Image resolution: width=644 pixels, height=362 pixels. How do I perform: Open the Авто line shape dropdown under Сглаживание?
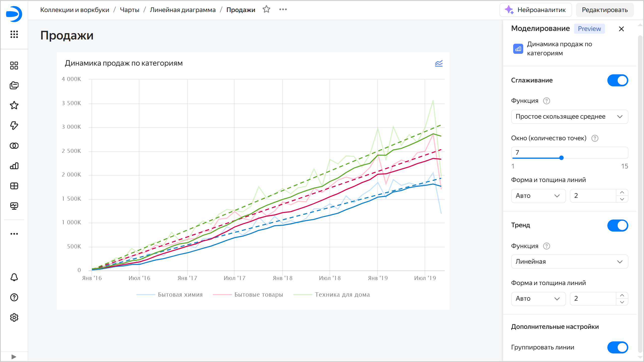click(x=538, y=196)
